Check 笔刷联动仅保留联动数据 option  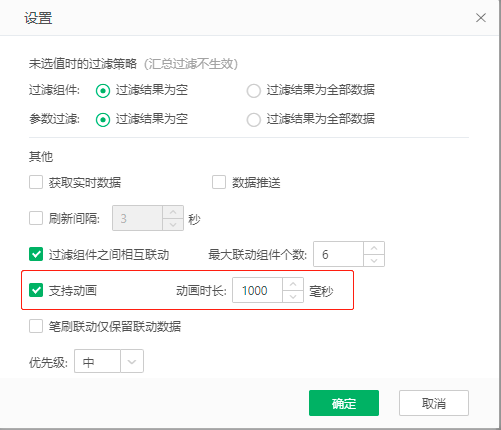pos(36,326)
